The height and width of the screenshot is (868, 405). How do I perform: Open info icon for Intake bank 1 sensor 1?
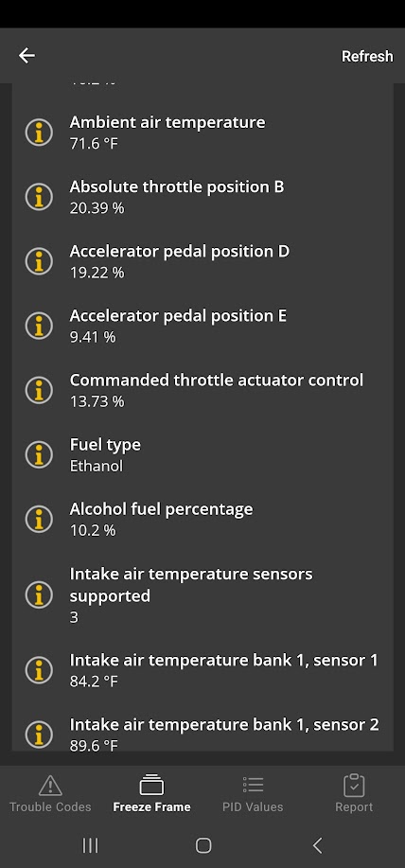point(40,670)
